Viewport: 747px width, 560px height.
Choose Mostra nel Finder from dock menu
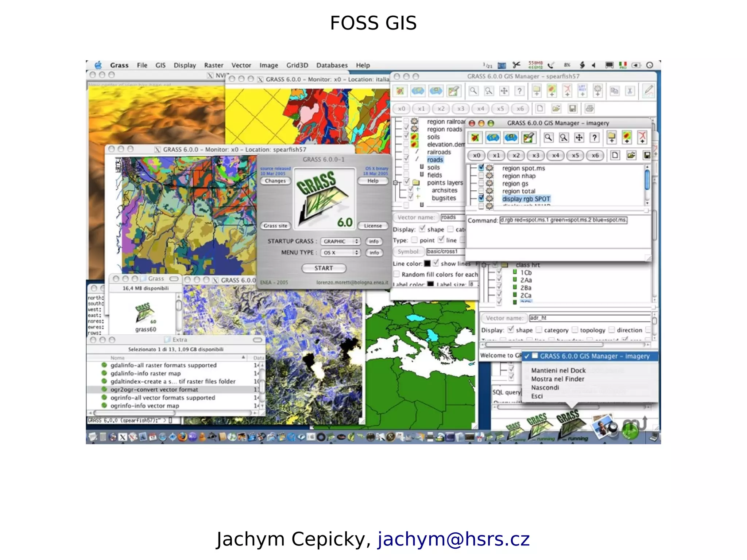(557, 379)
